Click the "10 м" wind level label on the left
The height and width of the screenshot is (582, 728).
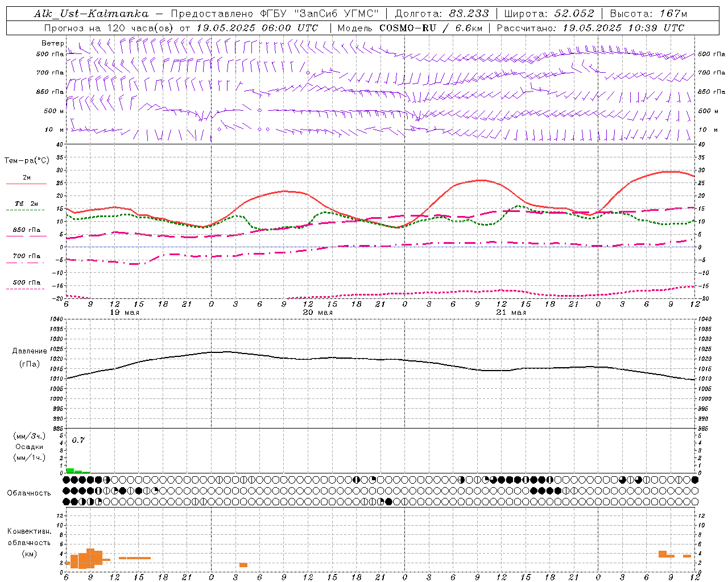pyautogui.click(x=55, y=130)
